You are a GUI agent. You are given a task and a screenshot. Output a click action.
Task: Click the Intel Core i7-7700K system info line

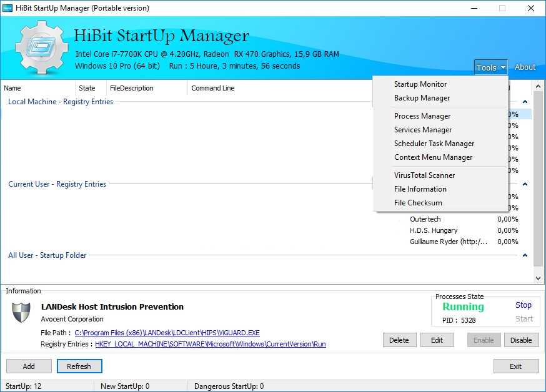tap(207, 54)
